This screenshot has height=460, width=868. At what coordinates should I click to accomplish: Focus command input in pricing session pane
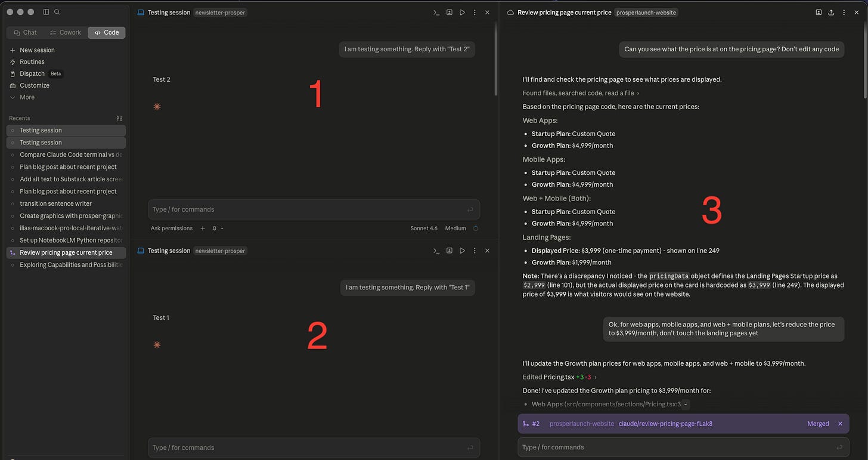point(684,447)
